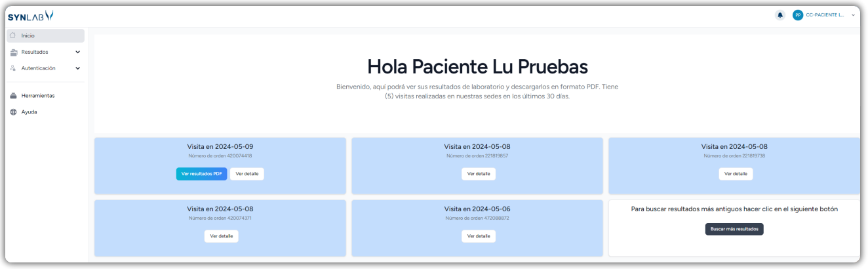The height and width of the screenshot is (269, 868).
Task: Go to Herramientas in sidebar
Action: tap(37, 96)
